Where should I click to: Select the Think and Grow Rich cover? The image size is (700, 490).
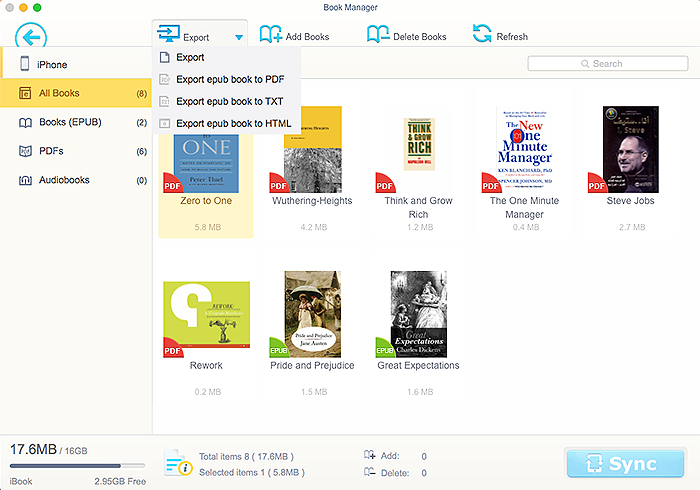[x=419, y=144]
